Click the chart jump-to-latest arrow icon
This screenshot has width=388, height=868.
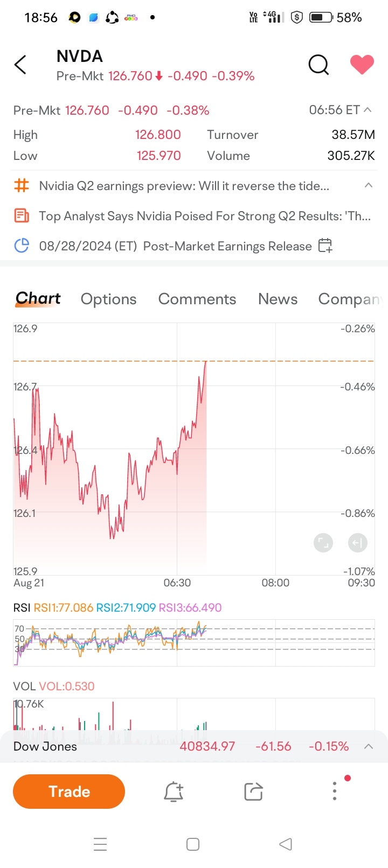(358, 543)
